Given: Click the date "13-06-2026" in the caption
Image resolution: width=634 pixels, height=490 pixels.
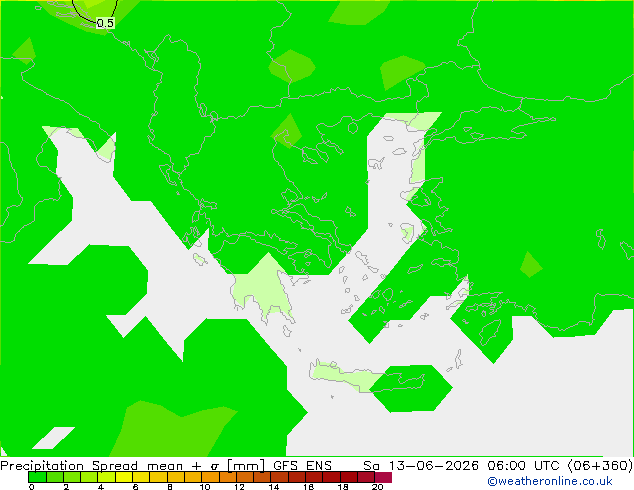Looking at the screenshot, I should pyautogui.click(x=434, y=466).
